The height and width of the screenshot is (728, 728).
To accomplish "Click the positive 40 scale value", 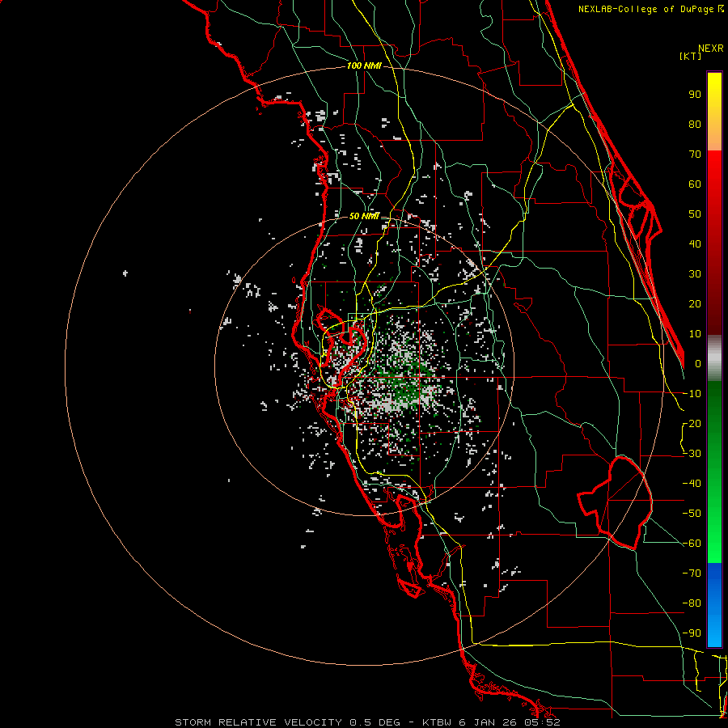I will click(695, 244).
